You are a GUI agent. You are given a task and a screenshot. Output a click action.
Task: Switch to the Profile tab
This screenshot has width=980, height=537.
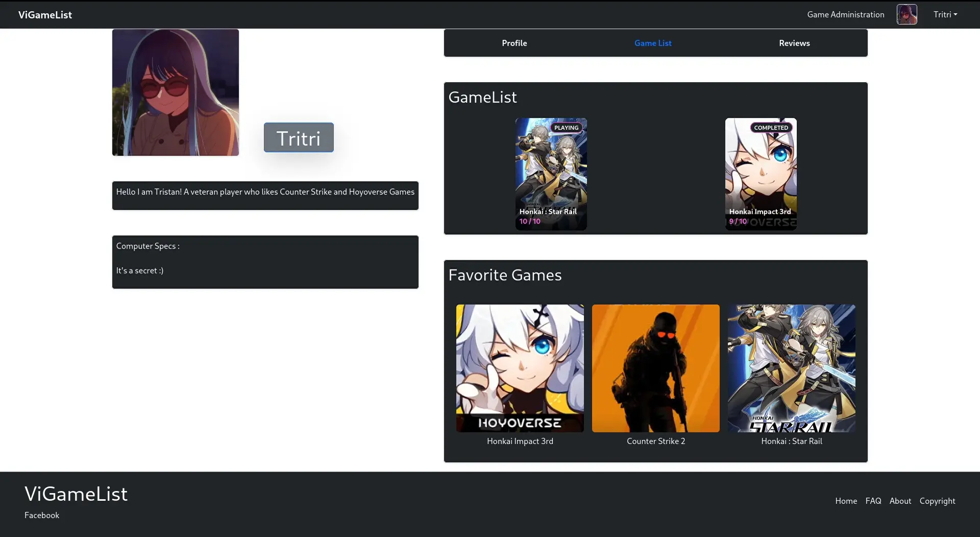coord(514,43)
